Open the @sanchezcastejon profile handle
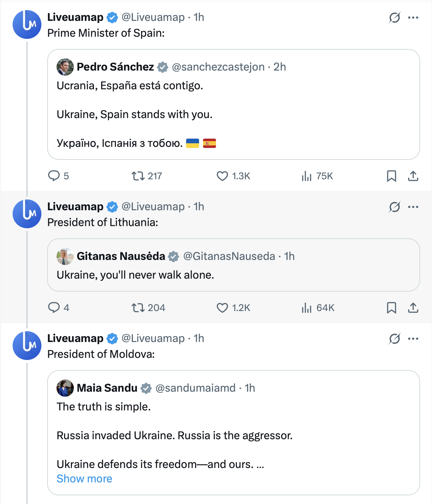432x504 pixels. (218, 67)
